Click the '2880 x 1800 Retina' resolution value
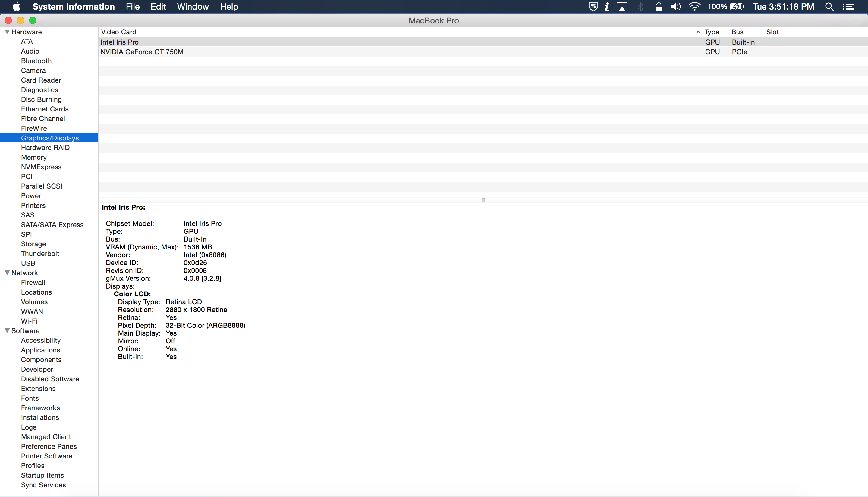 pyautogui.click(x=196, y=310)
